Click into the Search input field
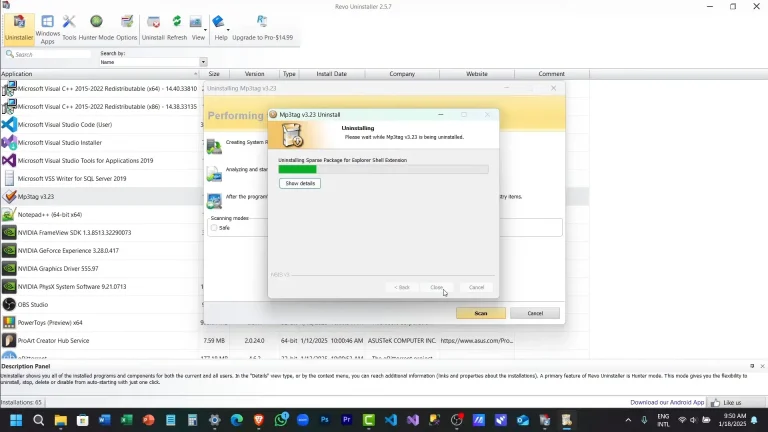768x432 pixels. (51, 54)
